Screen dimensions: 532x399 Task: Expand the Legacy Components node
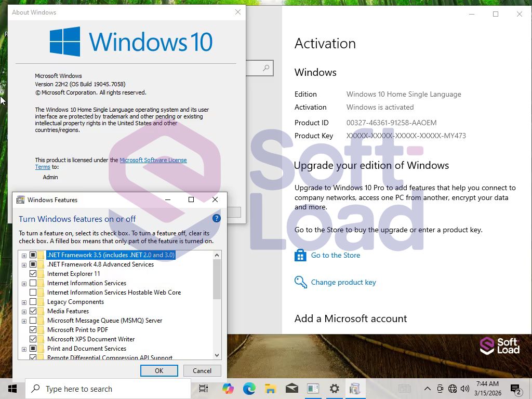(x=24, y=302)
